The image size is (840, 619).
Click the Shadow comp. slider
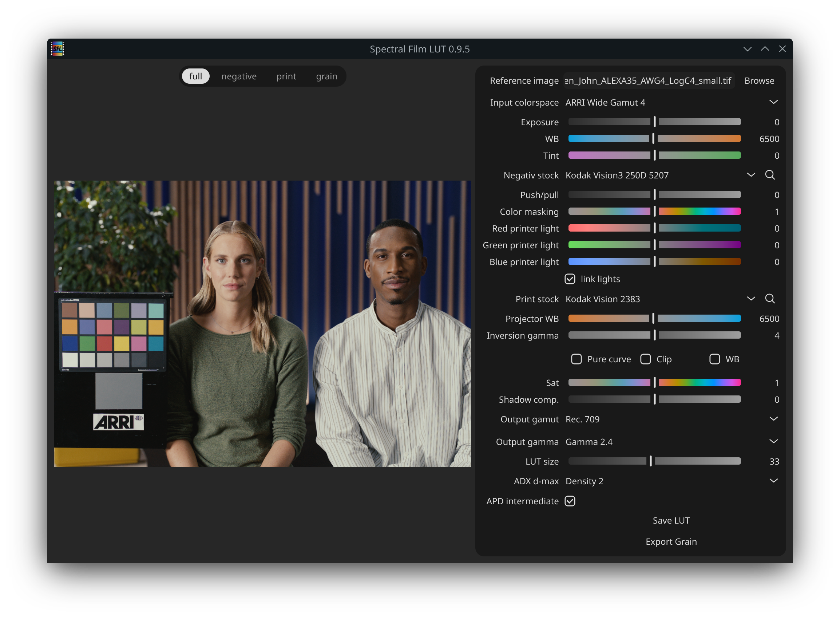[x=654, y=399]
